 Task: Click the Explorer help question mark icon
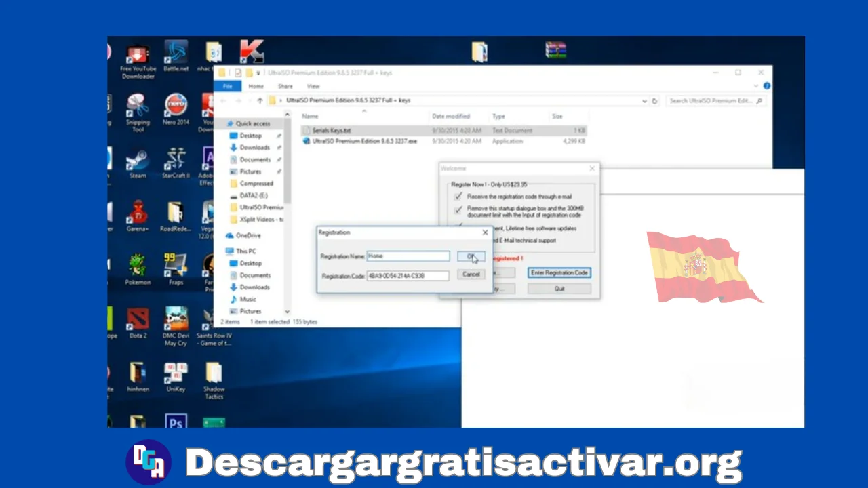pyautogui.click(x=767, y=86)
